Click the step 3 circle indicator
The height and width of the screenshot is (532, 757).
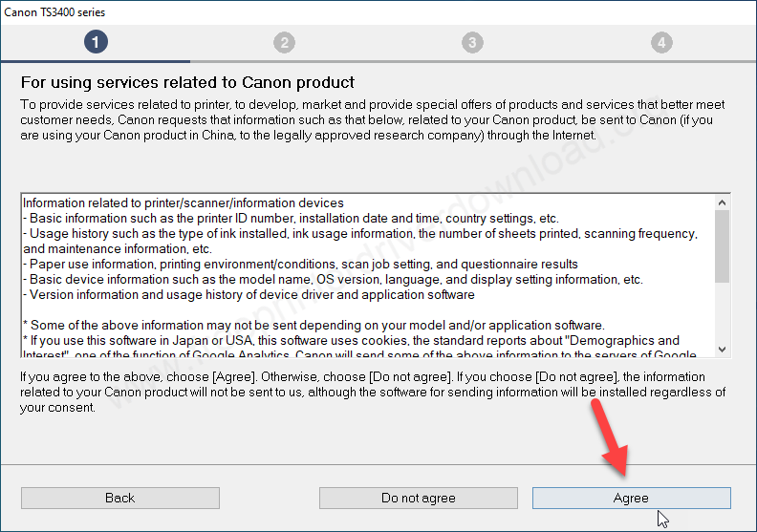pos(472,42)
